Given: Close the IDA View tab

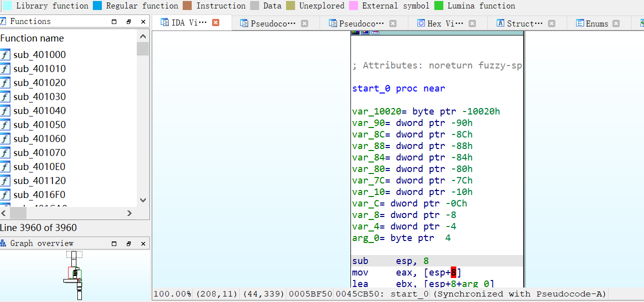Looking at the screenshot, I should coord(216,22).
